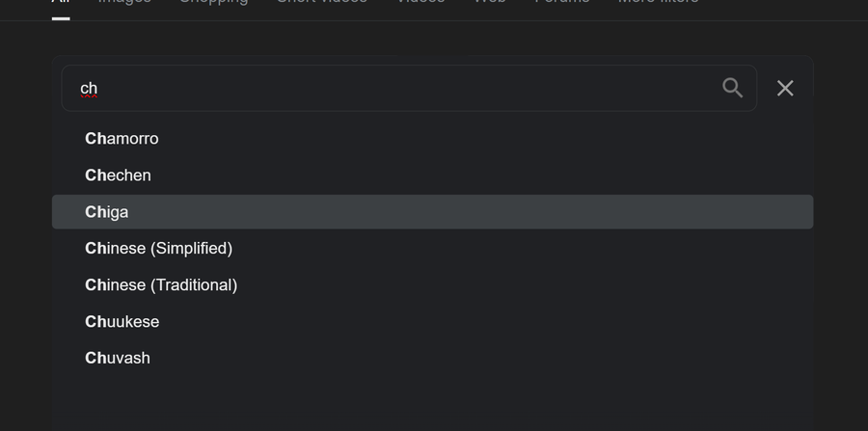Open the Images tab
The image size is (868, 431).
point(124,2)
